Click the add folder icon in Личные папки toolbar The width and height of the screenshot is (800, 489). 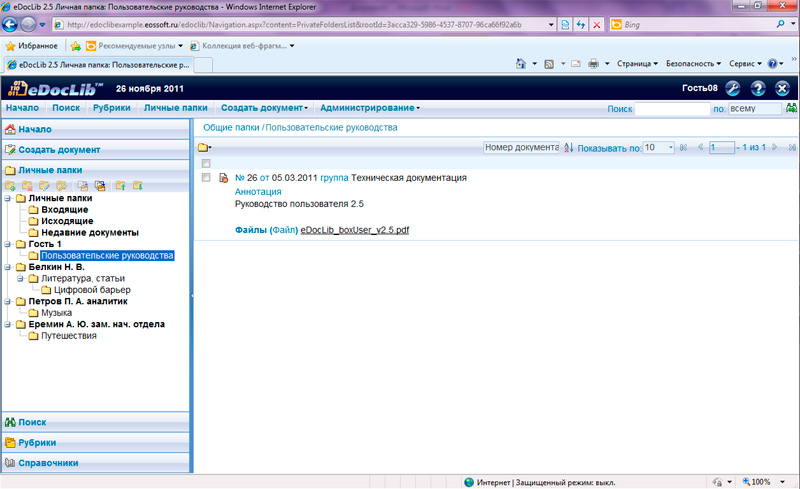(x=10, y=186)
